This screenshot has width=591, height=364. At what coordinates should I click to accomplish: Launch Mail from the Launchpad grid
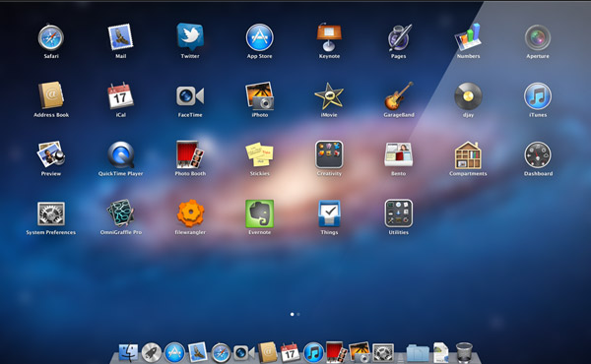pyautogui.click(x=120, y=37)
